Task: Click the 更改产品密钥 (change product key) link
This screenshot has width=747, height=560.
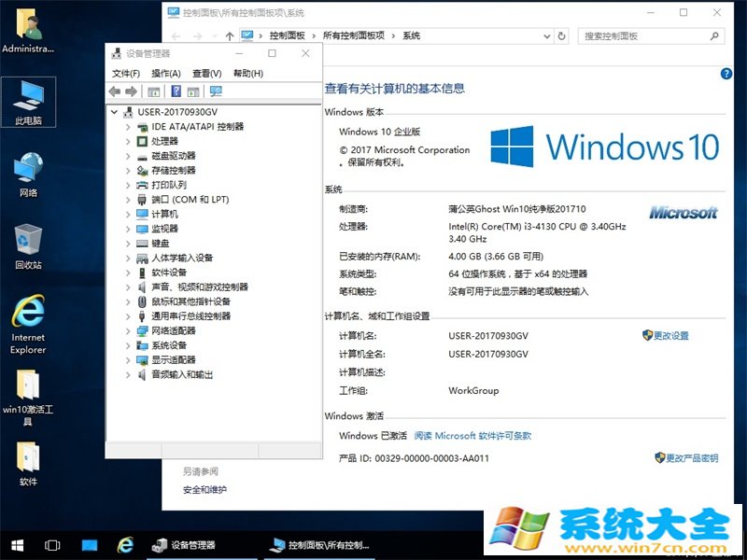Action: [x=691, y=458]
